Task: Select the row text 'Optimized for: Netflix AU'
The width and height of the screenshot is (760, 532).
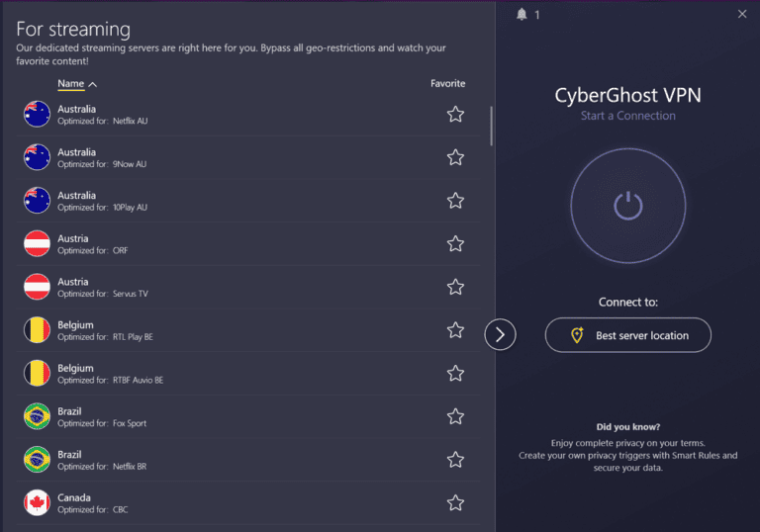Action: 103,121
